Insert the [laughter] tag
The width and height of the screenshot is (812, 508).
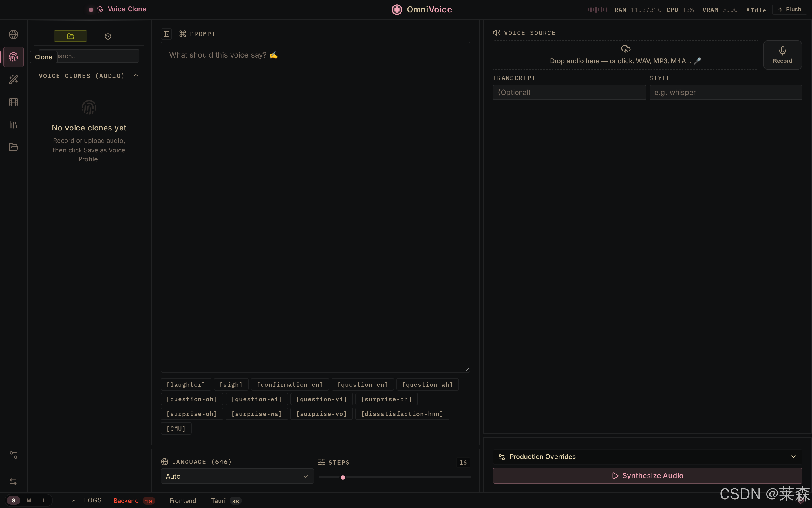[186, 385]
